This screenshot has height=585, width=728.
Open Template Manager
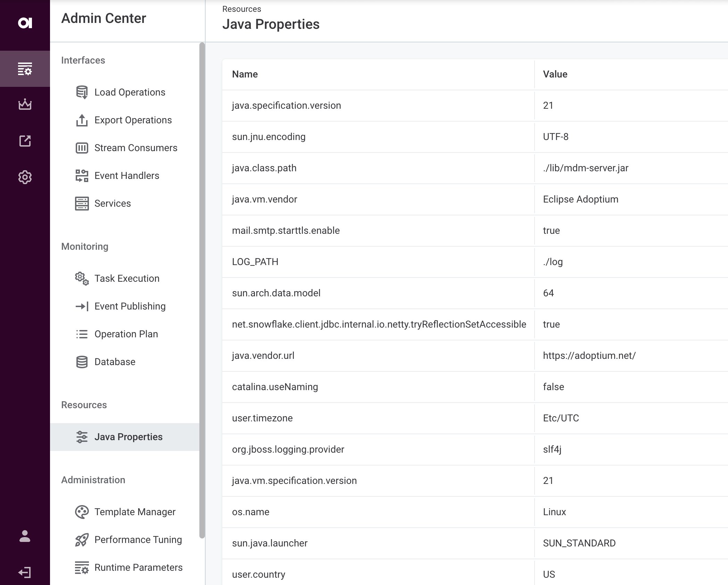click(x=134, y=512)
